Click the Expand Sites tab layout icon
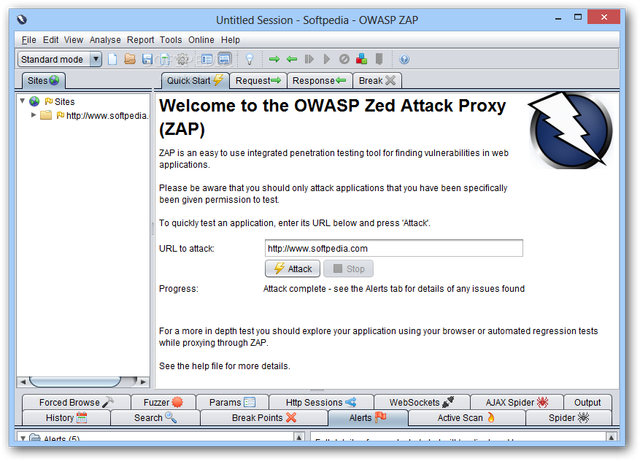 click(x=207, y=60)
